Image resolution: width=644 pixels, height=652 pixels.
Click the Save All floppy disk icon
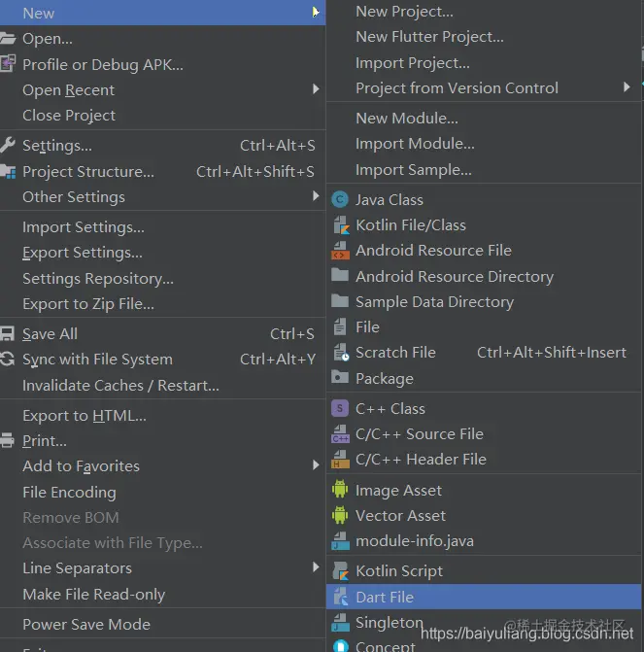(7, 333)
